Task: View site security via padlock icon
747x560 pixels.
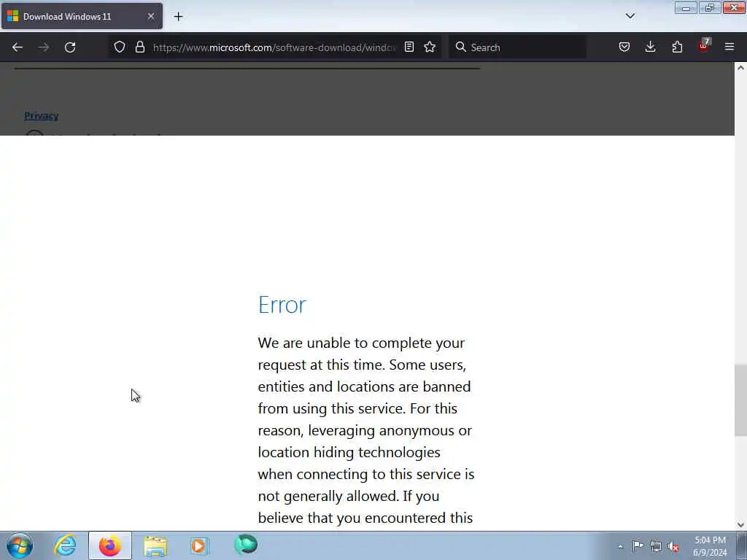Action: pos(139,47)
